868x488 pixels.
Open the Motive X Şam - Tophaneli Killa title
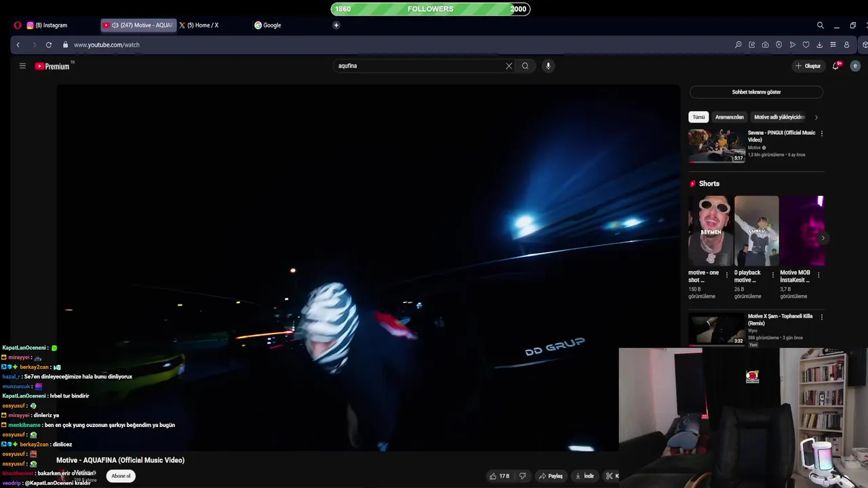click(781, 320)
